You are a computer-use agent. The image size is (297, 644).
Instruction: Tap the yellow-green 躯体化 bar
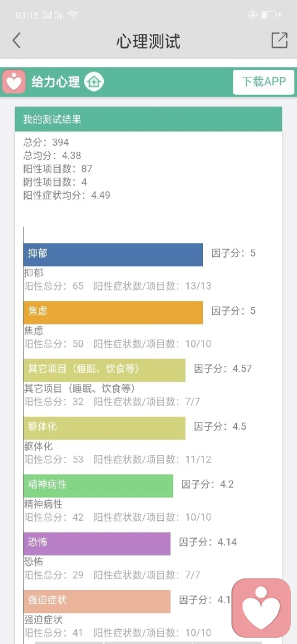point(104,429)
